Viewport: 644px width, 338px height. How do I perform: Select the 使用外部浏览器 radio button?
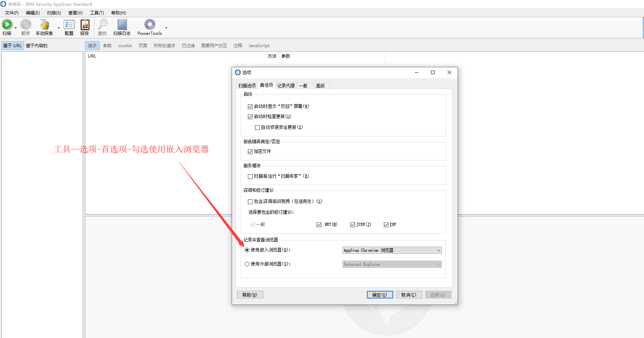[x=247, y=264]
